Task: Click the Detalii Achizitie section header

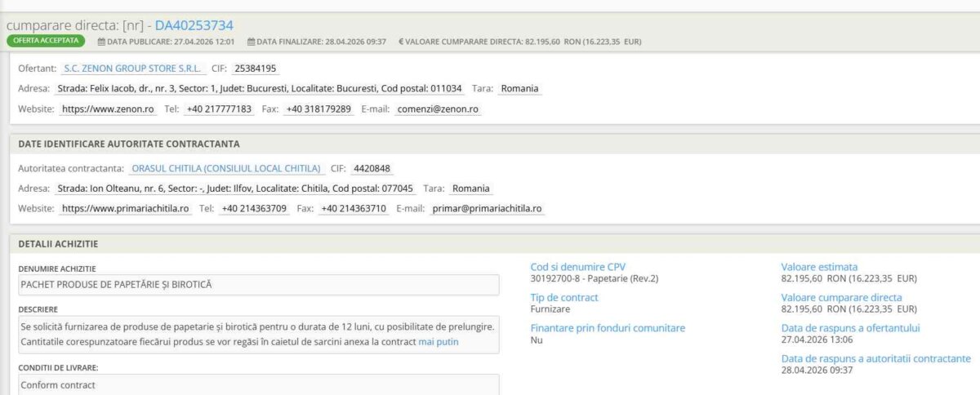Action: [59, 244]
